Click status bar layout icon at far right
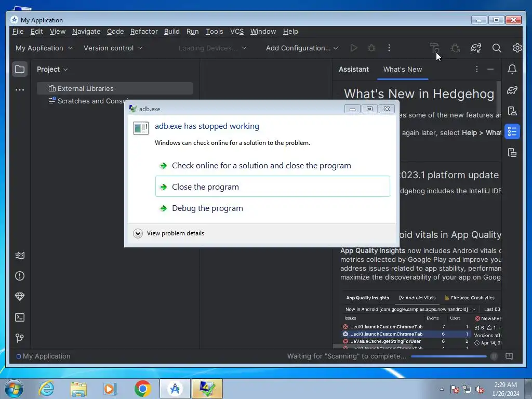Viewport: 532px width, 399px height. (509, 356)
